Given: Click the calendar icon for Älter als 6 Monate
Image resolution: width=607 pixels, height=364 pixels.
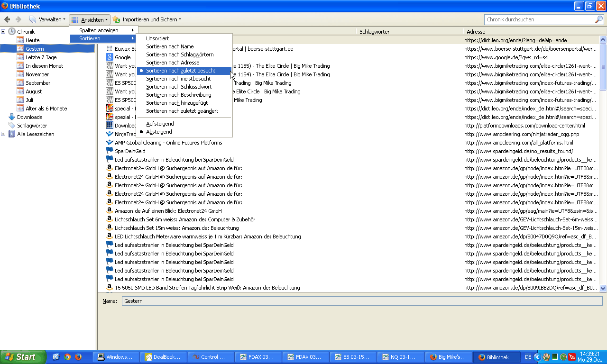Looking at the screenshot, I should [x=20, y=109].
